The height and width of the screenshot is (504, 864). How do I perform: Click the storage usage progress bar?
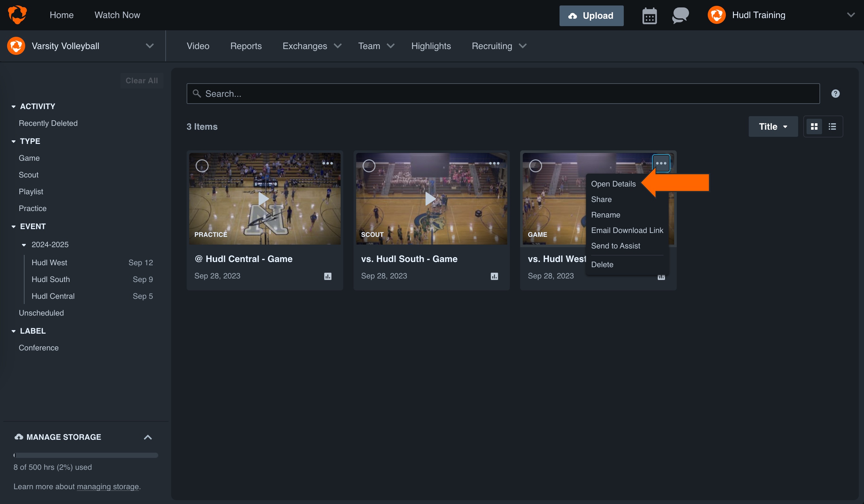pyautogui.click(x=86, y=455)
